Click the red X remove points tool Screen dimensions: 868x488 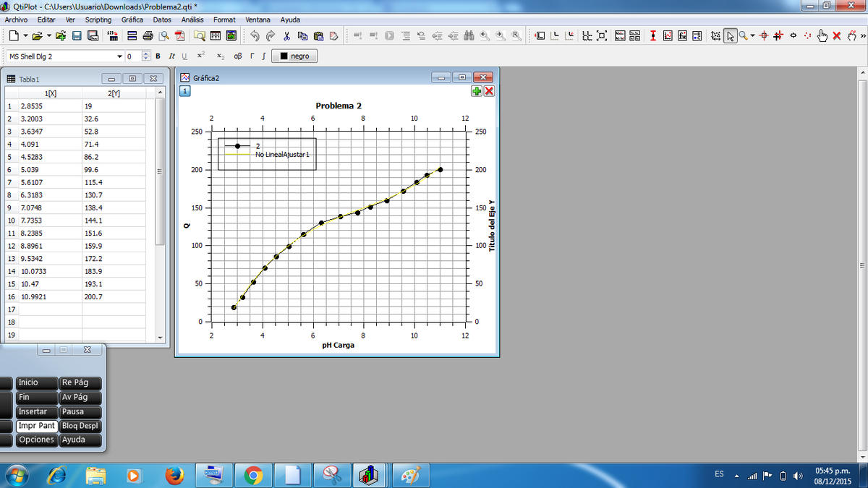[x=837, y=35]
